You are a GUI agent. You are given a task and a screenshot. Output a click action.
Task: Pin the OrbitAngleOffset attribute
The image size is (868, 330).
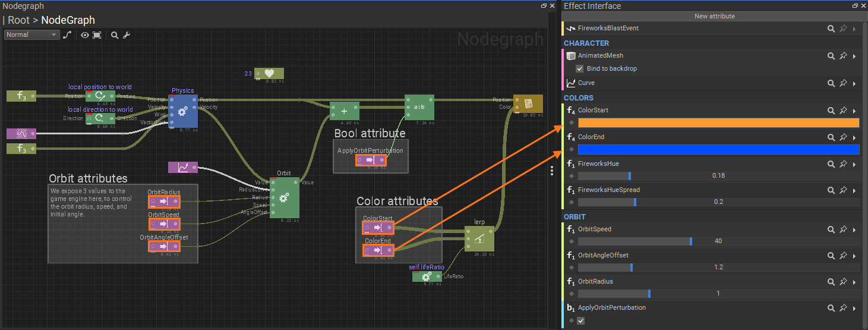point(843,256)
